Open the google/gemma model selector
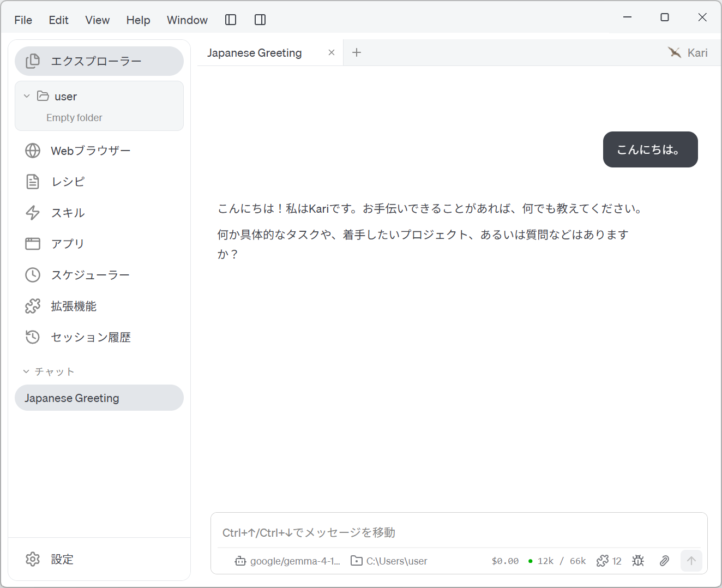Screen dimensions: 722x588 [x=287, y=561]
